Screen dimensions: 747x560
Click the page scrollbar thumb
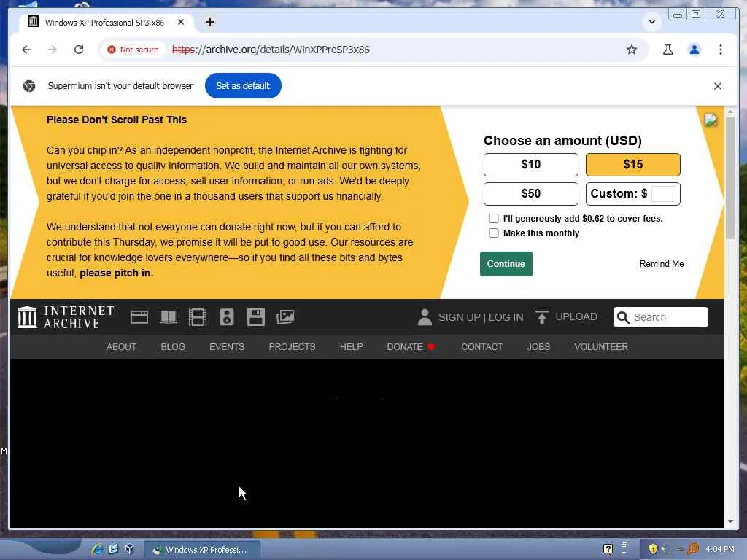[730, 179]
